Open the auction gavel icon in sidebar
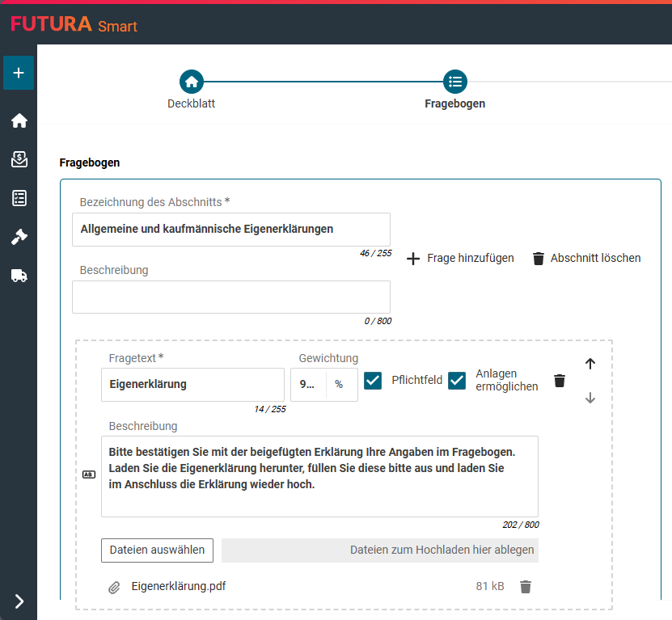The height and width of the screenshot is (620, 672). (19, 237)
